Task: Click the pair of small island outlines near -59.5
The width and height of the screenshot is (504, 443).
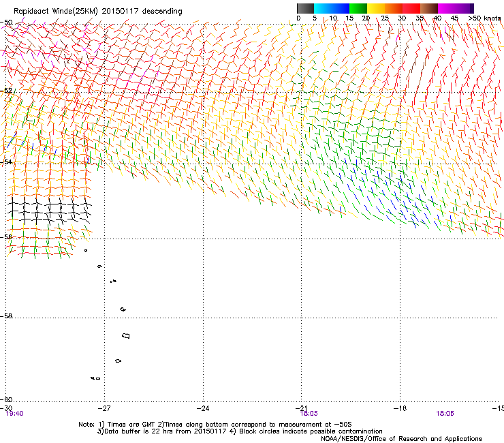Action: click(x=95, y=378)
